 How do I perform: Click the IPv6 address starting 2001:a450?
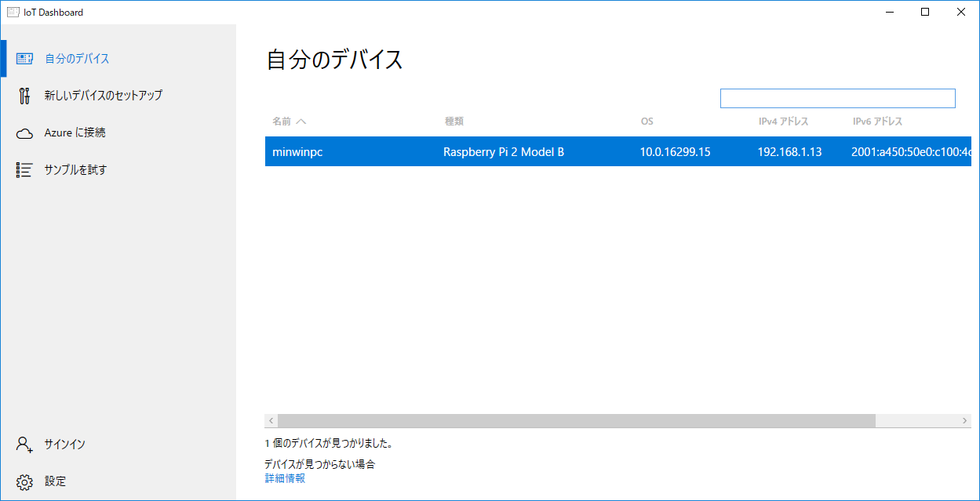click(x=912, y=152)
